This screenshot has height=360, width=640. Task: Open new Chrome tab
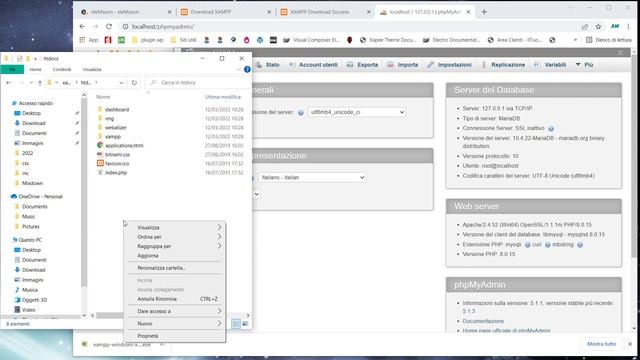tap(484, 12)
